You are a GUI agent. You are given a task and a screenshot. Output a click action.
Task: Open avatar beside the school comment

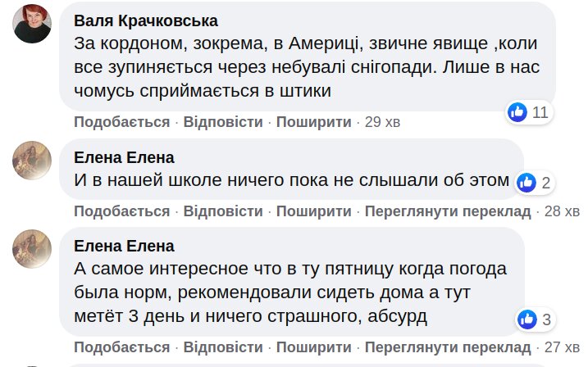[33, 159]
